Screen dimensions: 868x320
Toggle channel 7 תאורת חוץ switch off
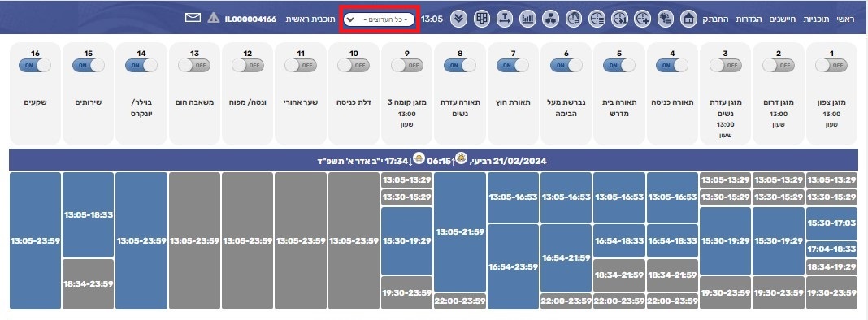(513, 65)
